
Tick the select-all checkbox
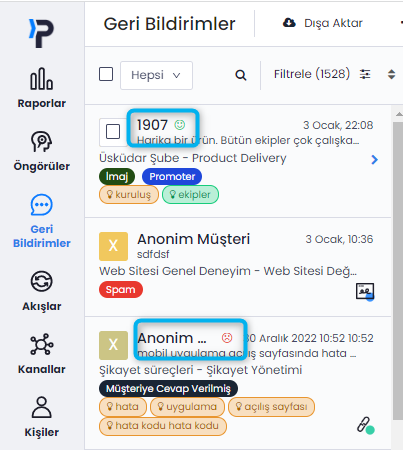click(106, 74)
